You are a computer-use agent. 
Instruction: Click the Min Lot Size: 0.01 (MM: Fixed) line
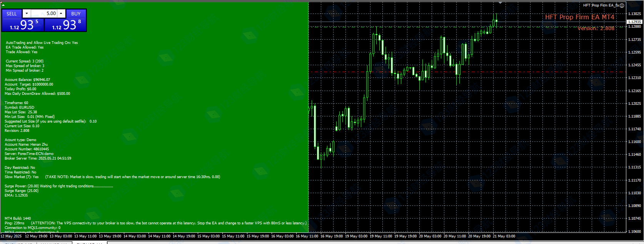pyautogui.click(x=30, y=117)
